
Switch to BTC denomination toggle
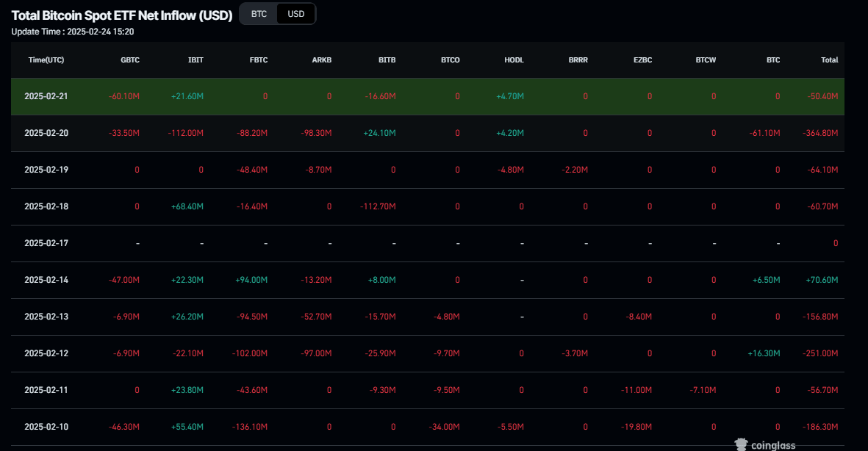point(259,14)
